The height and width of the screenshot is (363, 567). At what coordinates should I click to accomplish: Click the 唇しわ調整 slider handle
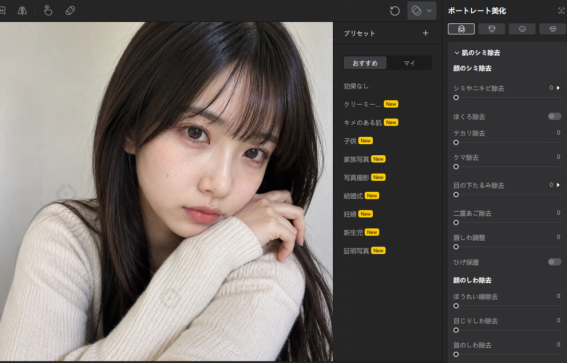456,247
